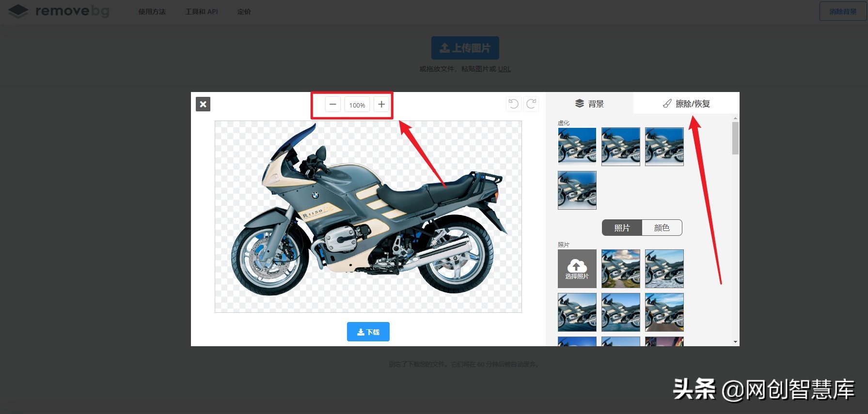Follow the URL link below upload

505,69
